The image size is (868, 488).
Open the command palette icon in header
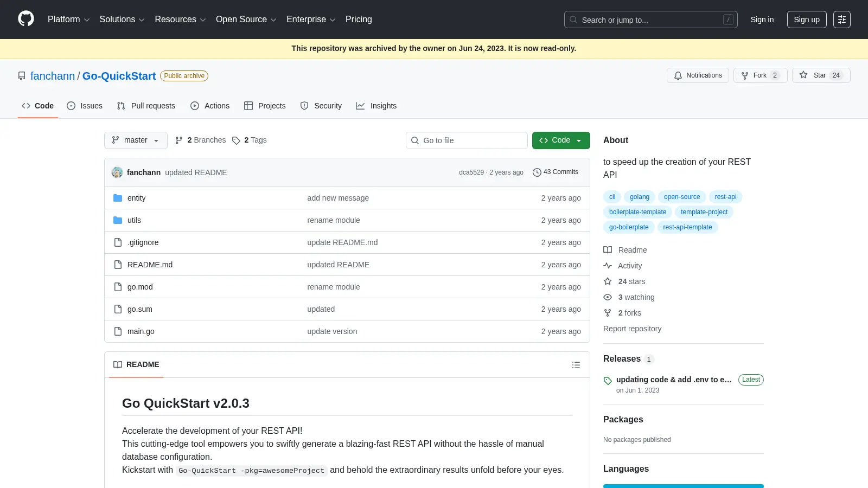842,20
